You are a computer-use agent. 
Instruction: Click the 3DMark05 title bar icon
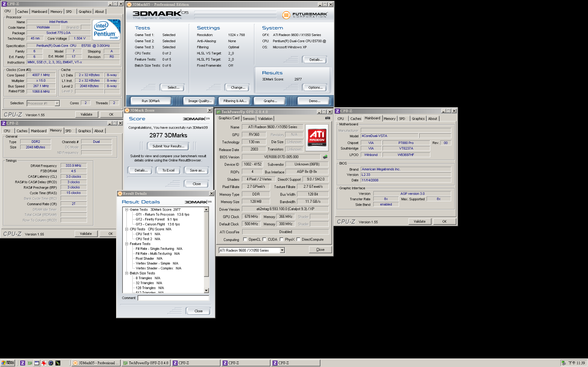click(x=129, y=4)
